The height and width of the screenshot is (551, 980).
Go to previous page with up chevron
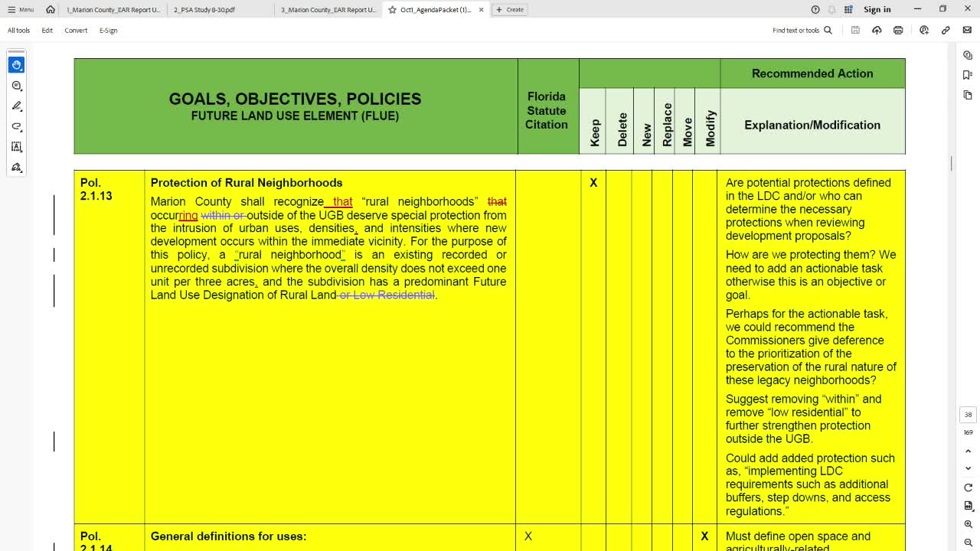tap(968, 452)
